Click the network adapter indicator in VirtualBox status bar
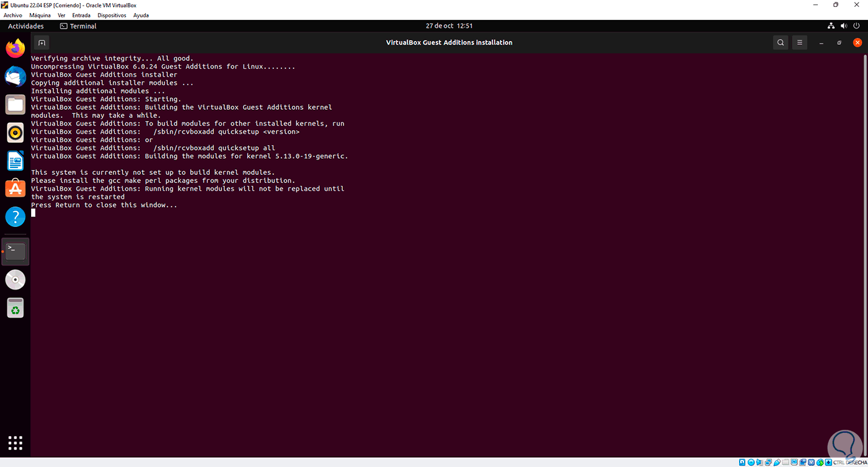The width and height of the screenshot is (868, 467). (768, 462)
